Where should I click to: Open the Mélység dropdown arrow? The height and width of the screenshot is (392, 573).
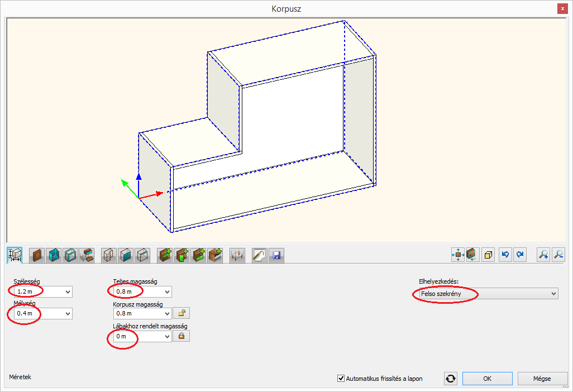click(68, 313)
